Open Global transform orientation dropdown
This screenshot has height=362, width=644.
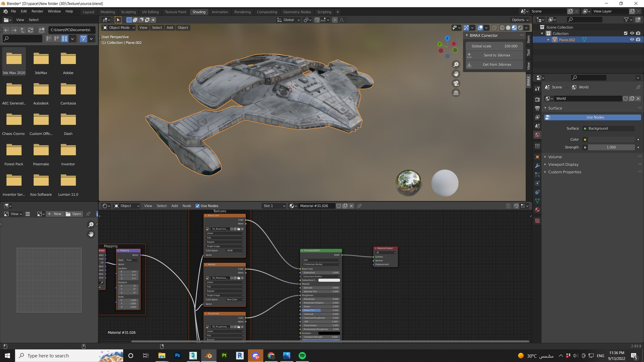pyautogui.click(x=288, y=20)
